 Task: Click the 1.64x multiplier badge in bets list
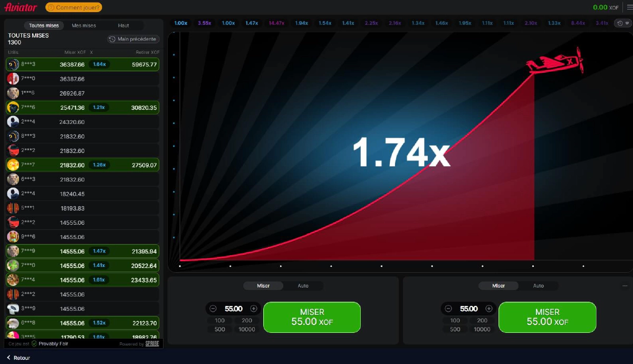point(99,64)
